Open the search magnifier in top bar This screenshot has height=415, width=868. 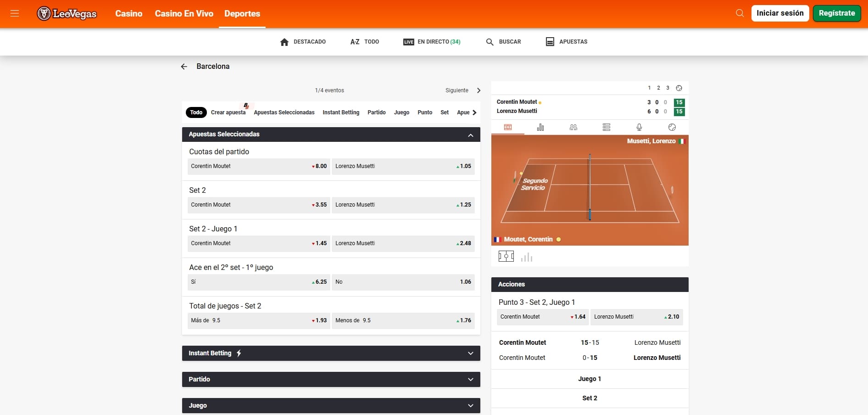click(x=740, y=13)
